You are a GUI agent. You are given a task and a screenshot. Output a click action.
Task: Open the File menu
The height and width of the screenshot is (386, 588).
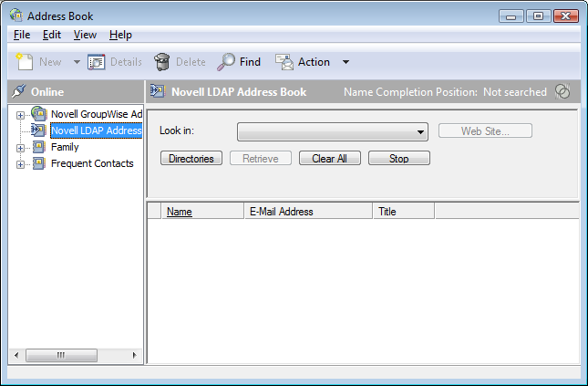pos(22,35)
